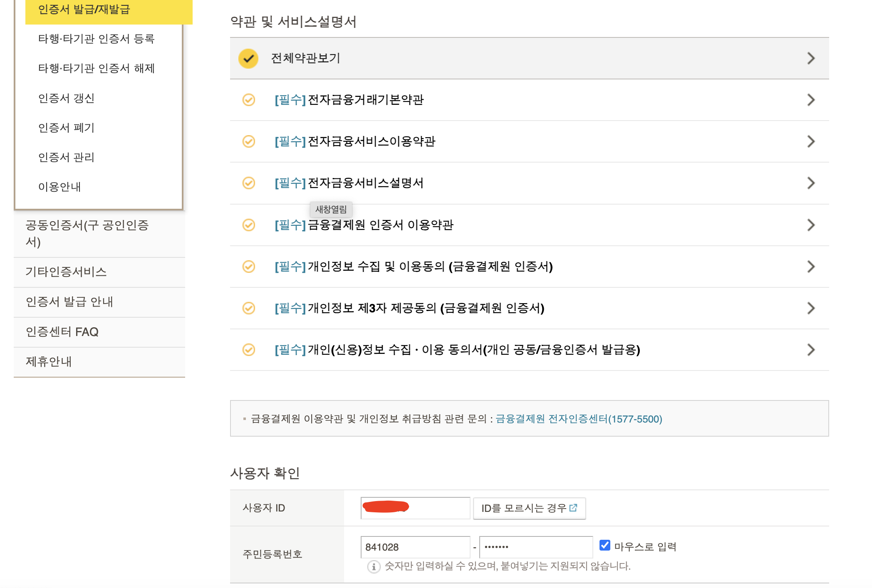Click check icon beside 전자금융서비스설명서

[x=249, y=183]
